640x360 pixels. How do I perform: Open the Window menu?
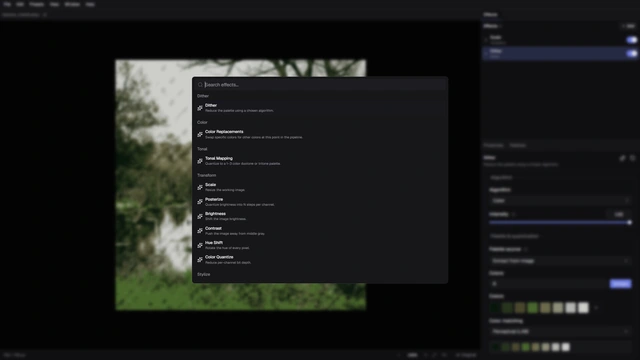click(72, 4)
